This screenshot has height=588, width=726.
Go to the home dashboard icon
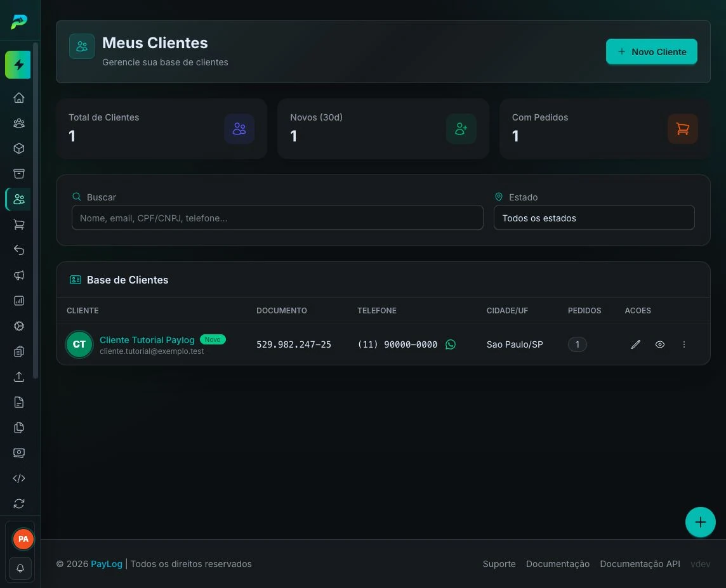click(x=19, y=98)
